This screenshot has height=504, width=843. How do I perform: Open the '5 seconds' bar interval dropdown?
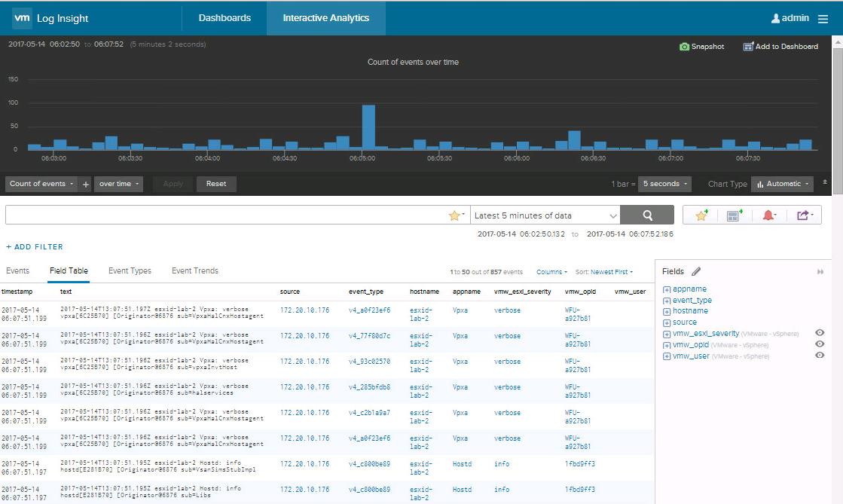[664, 184]
